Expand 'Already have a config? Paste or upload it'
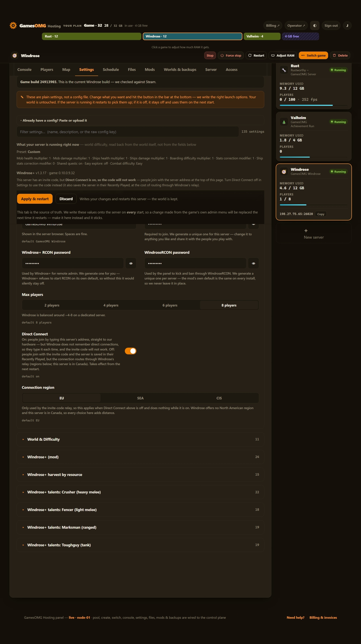Viewport: 361px width, 644px height. [140, 120]
